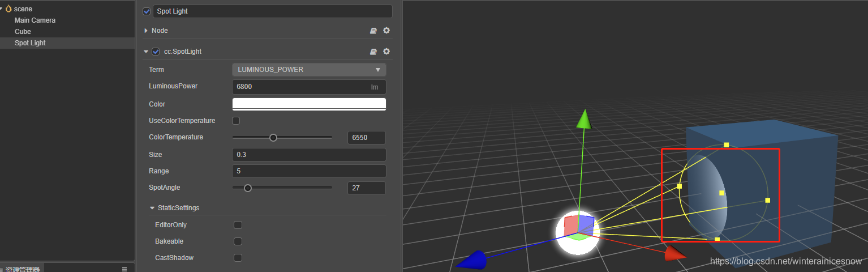Click the LuminousPower 6800 field
Viewport: 868px width, 272px height.
pyautogui.click(x=309, y=87)
